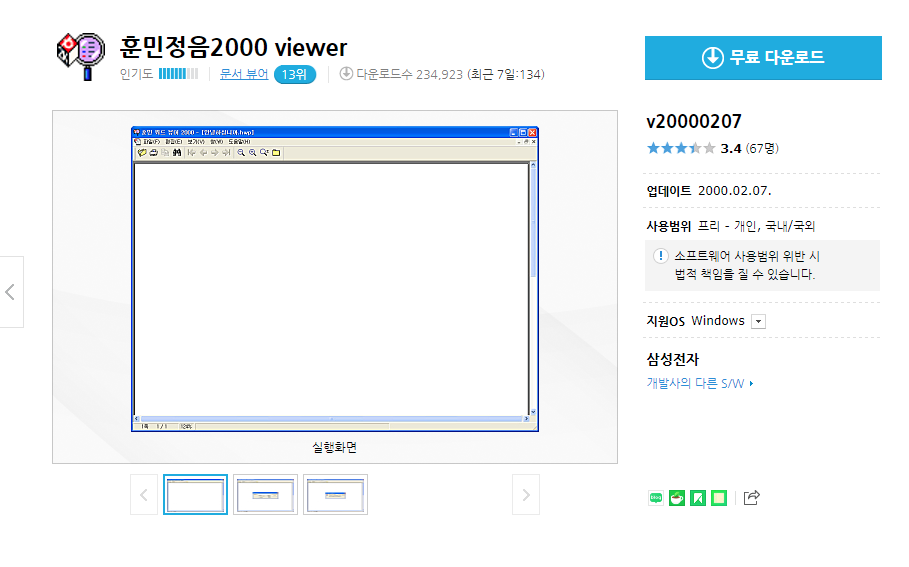Click the 실행화면 caption
The image size is (909, 567).
(334, 448)
